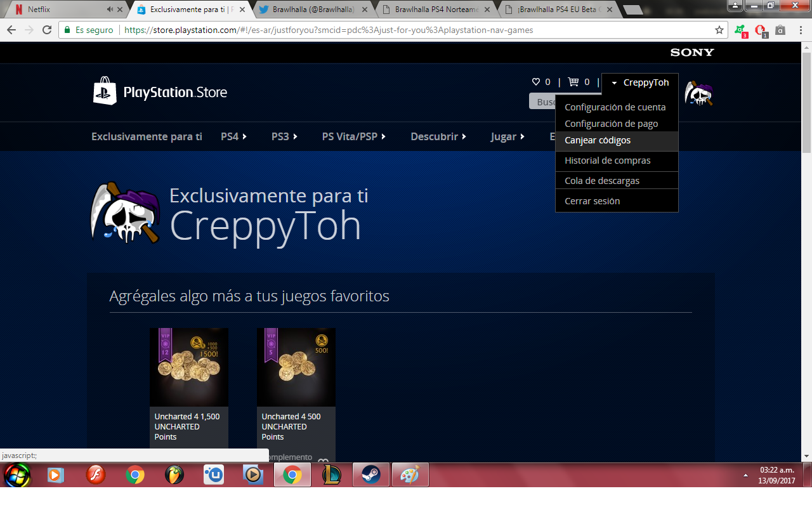
Task: Open the media player icon left of active Chrome
Action: [x=253, y=475]
